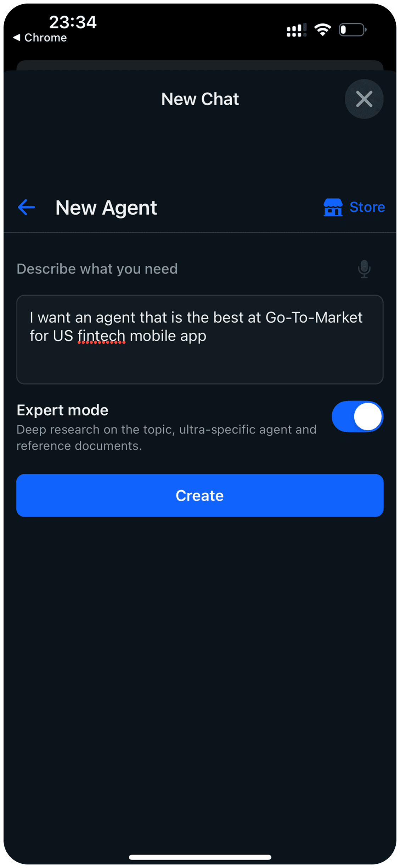Tap the "Expert mode" label

click(x=62, y=410)
